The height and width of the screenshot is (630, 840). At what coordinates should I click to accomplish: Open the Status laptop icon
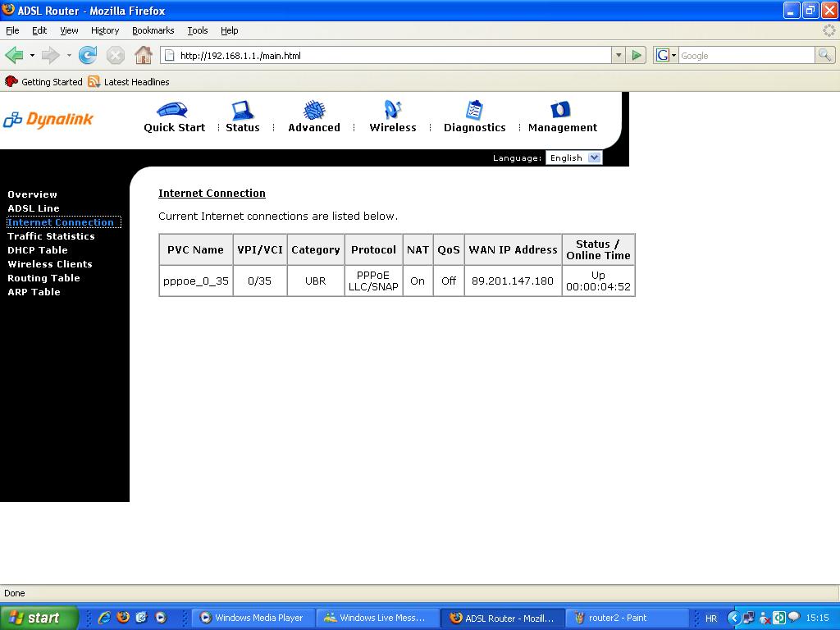pyautogui.click(x=242, y=110)
